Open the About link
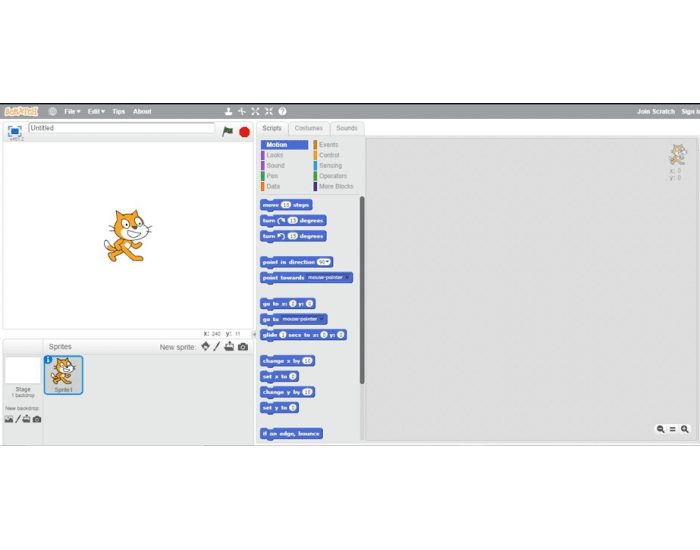 (142, 111)
